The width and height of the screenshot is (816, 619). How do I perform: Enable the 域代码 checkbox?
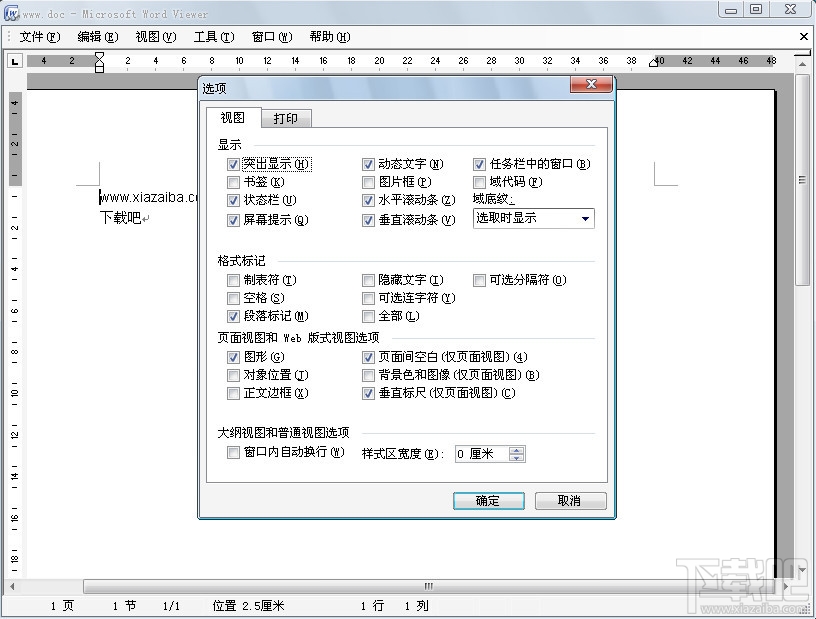479,183
